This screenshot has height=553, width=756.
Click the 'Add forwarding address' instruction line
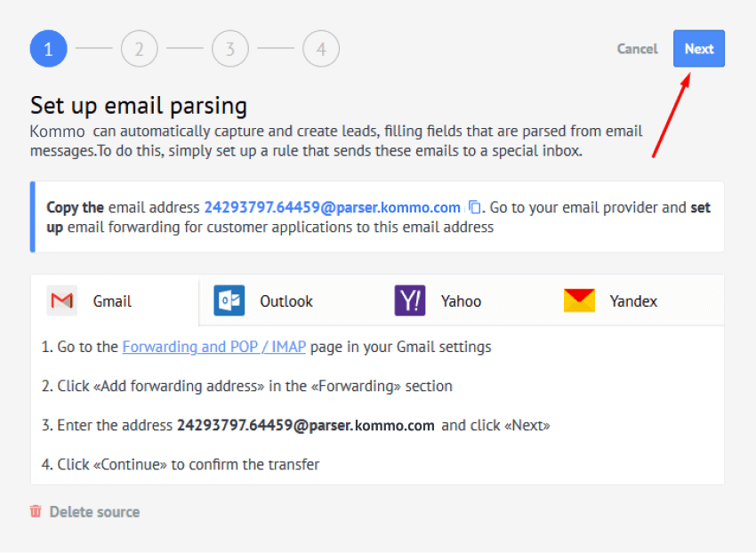(247, 386)
